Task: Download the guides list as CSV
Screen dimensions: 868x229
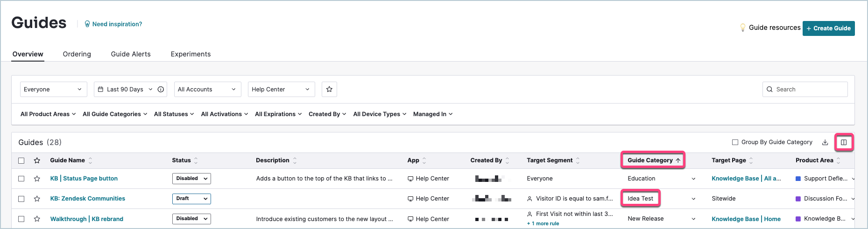Action: (x=825, y=142)
